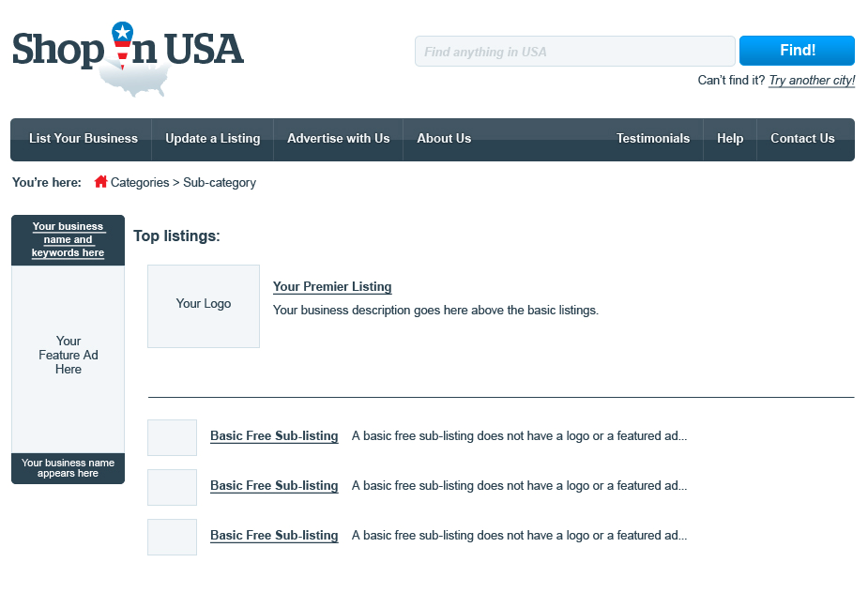This screenshot has width=868, height=593.
Task: Open the List Your Business menu item
Action: (x=84, y=139)
